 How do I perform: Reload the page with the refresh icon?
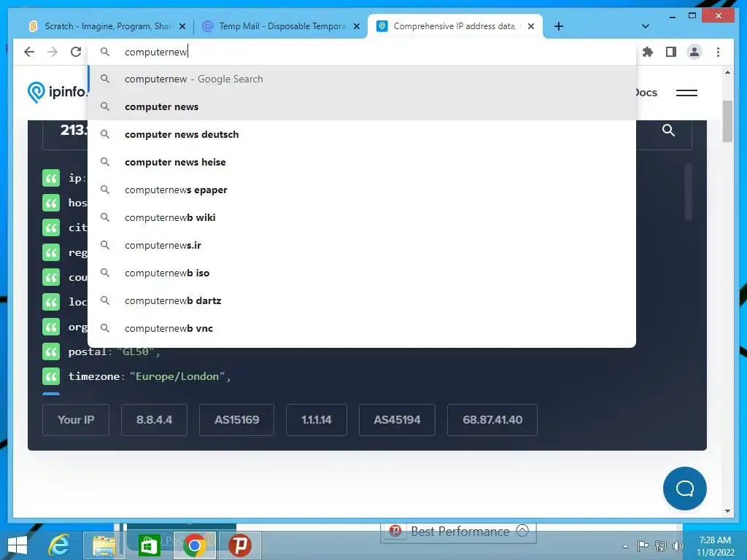tap(76, 52)
